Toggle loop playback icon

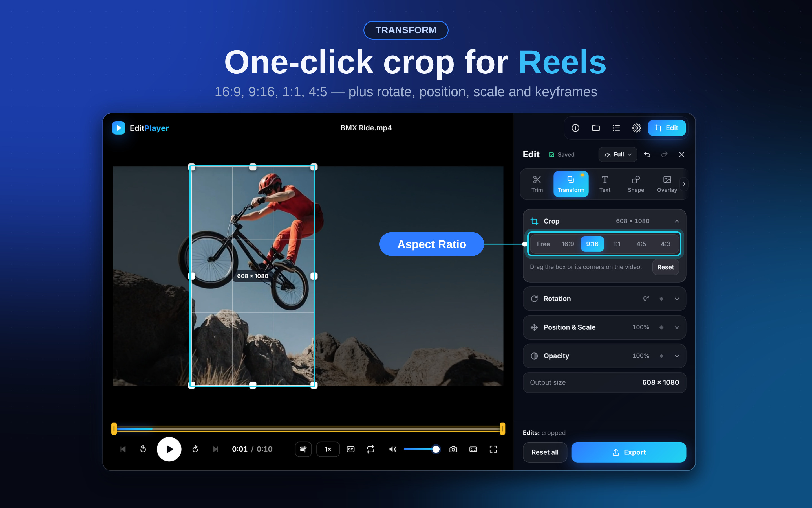pyautogui.click(x=370, y=449)
